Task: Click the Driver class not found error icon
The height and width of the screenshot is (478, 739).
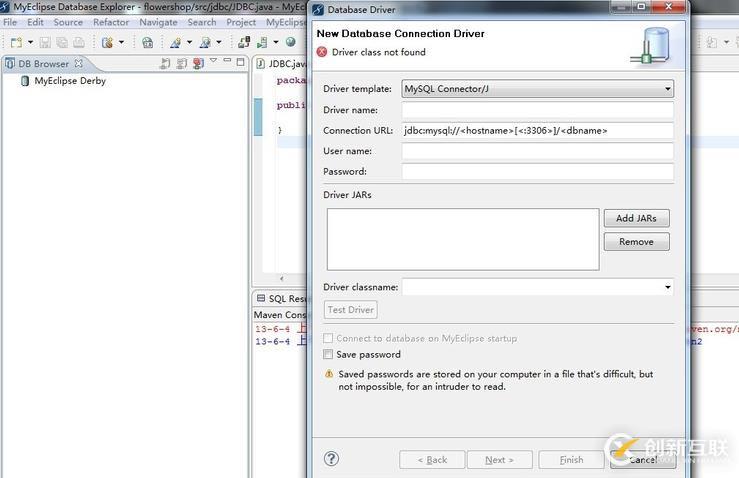Action: tap(322, 52)
